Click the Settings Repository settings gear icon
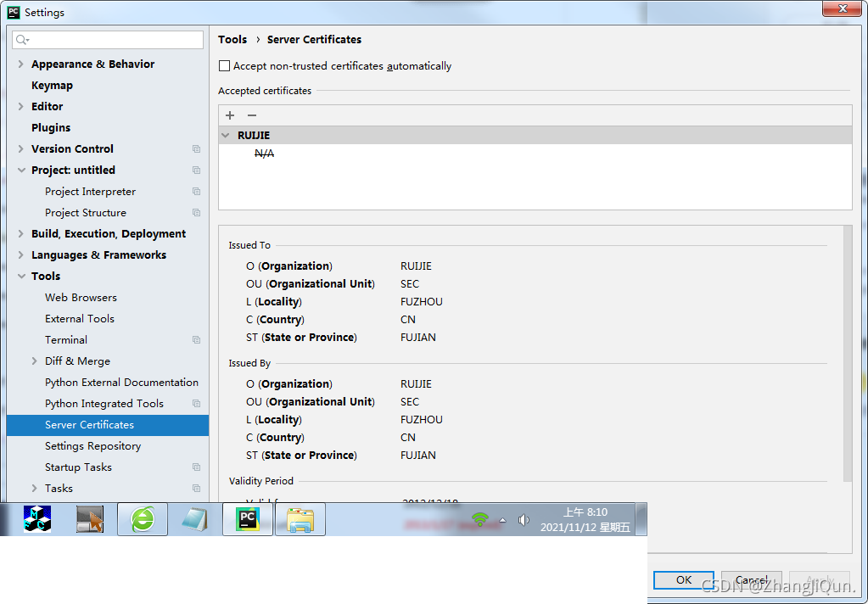 coord(196,445)
